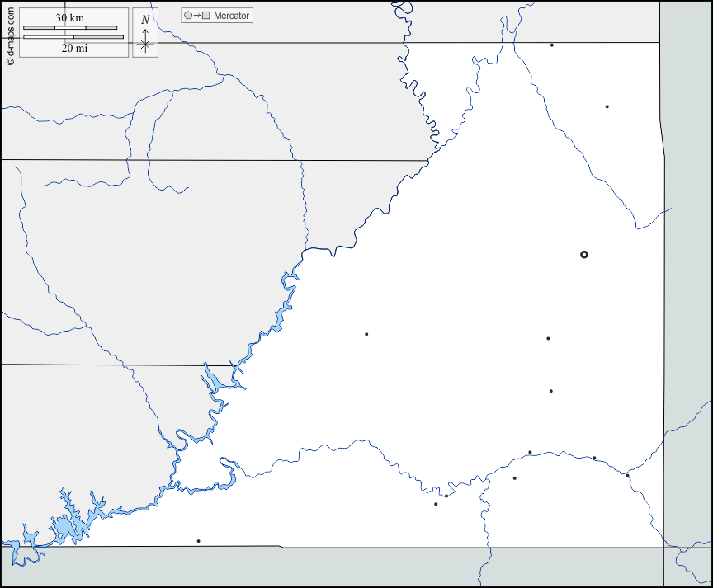Click the letter N above north arrow
Viewport: 713px width, 588px height.
click(x=145, y=20)
